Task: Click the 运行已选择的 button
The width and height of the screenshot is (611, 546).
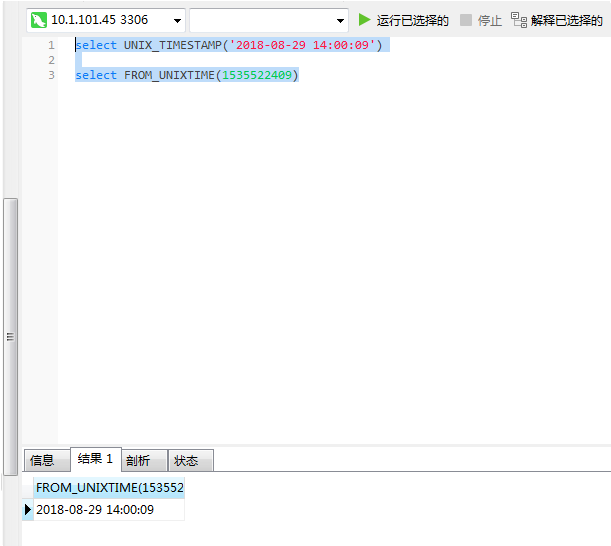Action: pyautogui.click(x=403, y=20)
